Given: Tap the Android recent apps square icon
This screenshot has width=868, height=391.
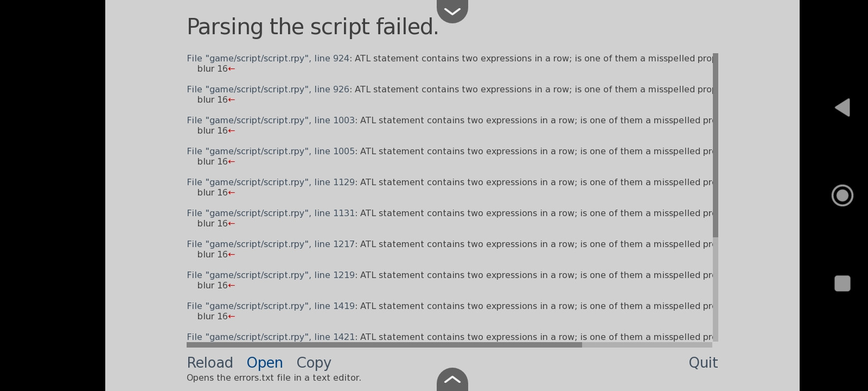Looking at the screenshot, I should (x=843, y=283).
